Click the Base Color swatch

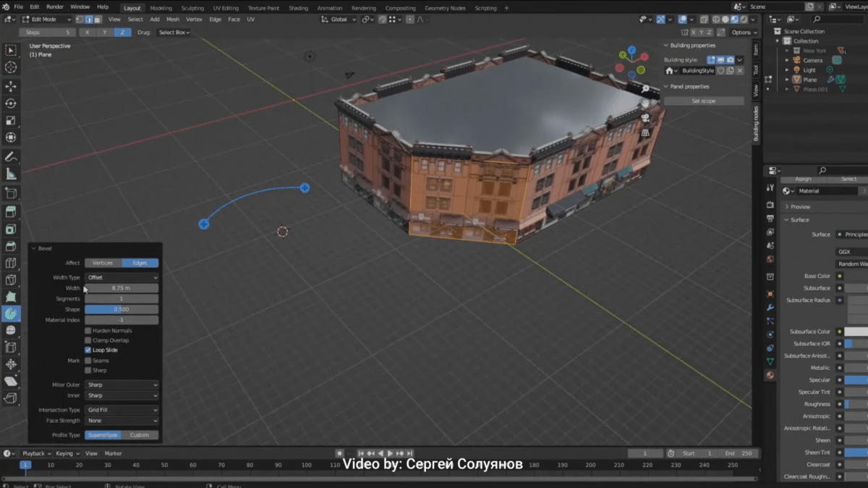(856, 275)
